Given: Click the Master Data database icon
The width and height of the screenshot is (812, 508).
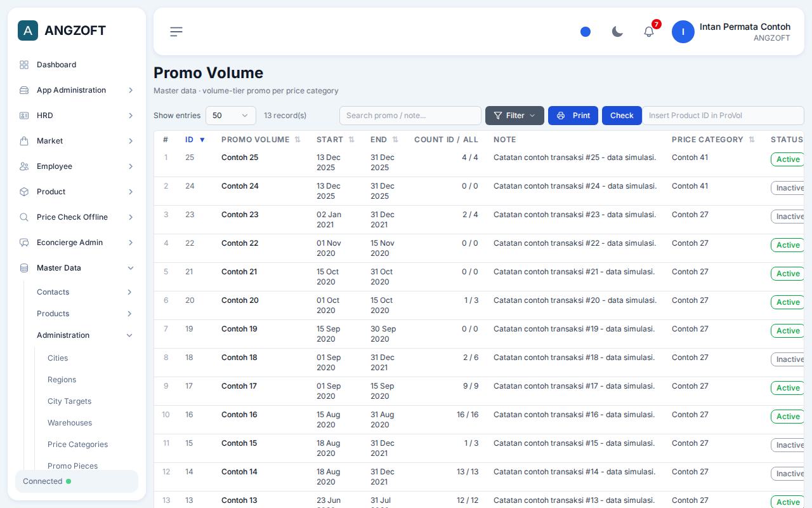Looking at the screenshot, I should click(24, 268).
